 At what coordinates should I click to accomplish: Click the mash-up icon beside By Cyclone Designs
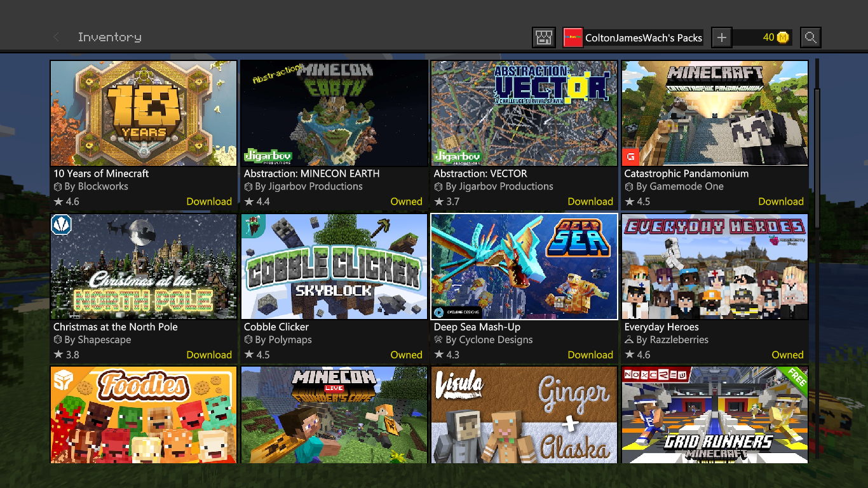(x=438, y=340)
